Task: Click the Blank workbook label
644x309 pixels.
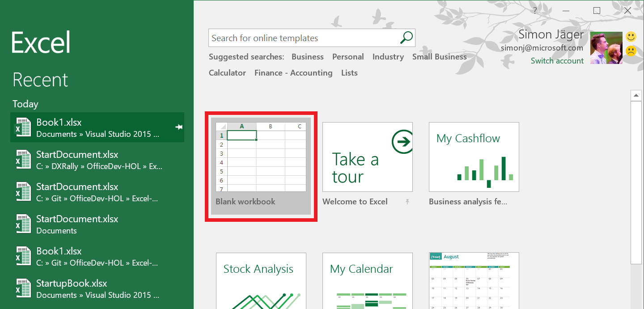Action: pyautogui.click(x=246, y=202)
